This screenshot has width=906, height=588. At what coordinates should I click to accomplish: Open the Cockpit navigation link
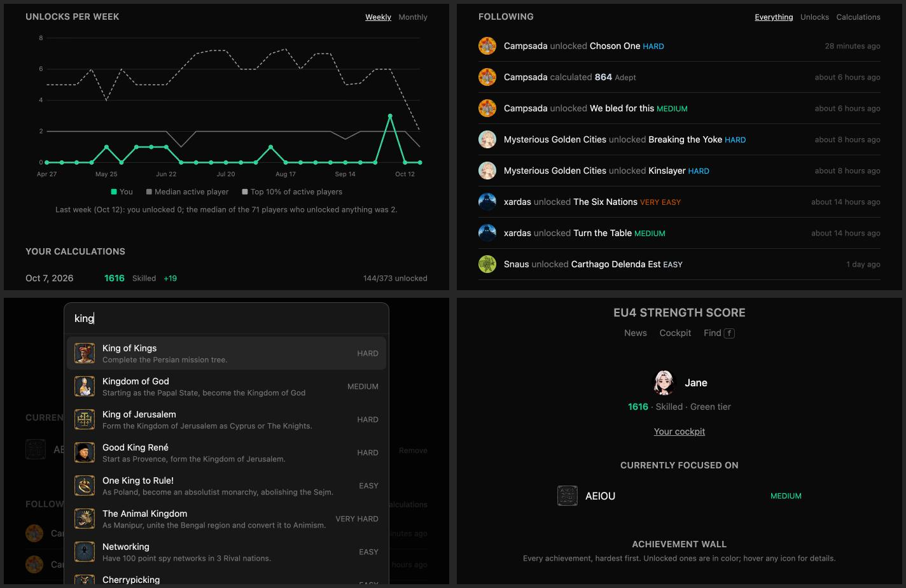675,333
